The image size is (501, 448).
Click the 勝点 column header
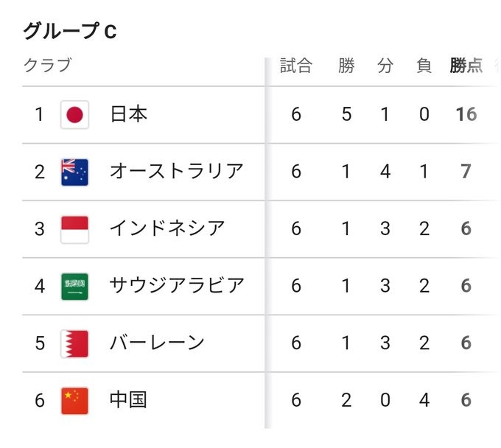pyautogui.click(x=466, y=66)
